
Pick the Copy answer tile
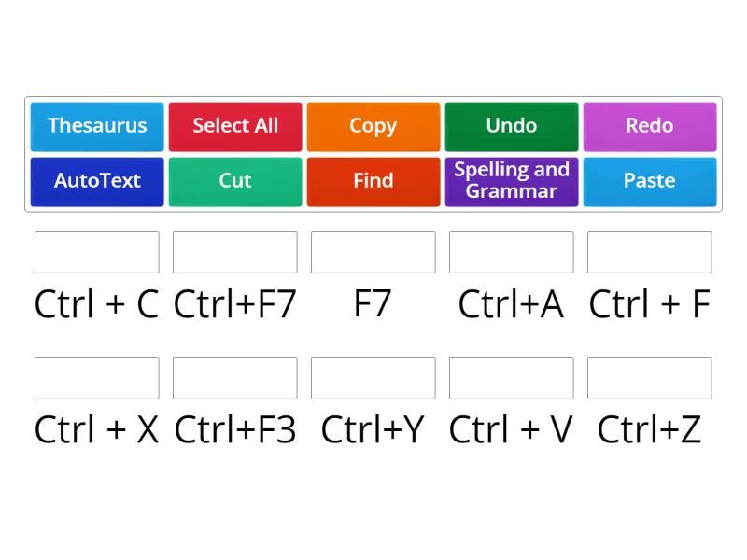pyautogui.click(x=373, y=126)
